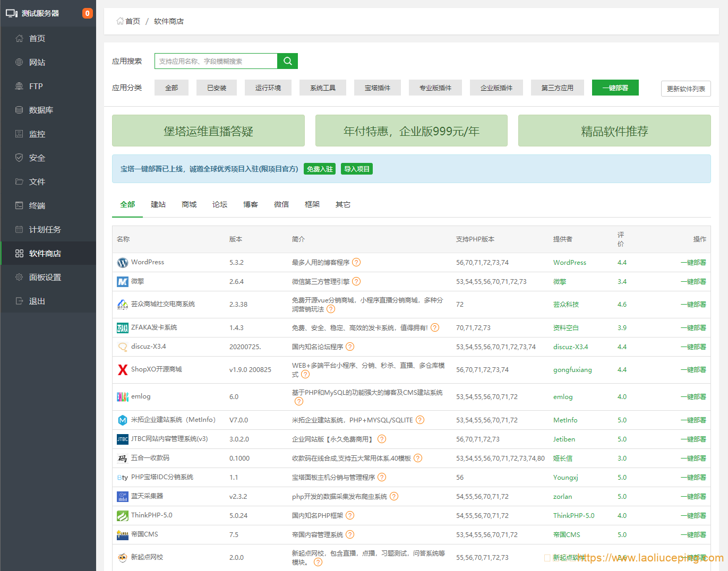Open FTP in the sidebar
Viewport: 728px width, 571px height.
click(48, 86)
